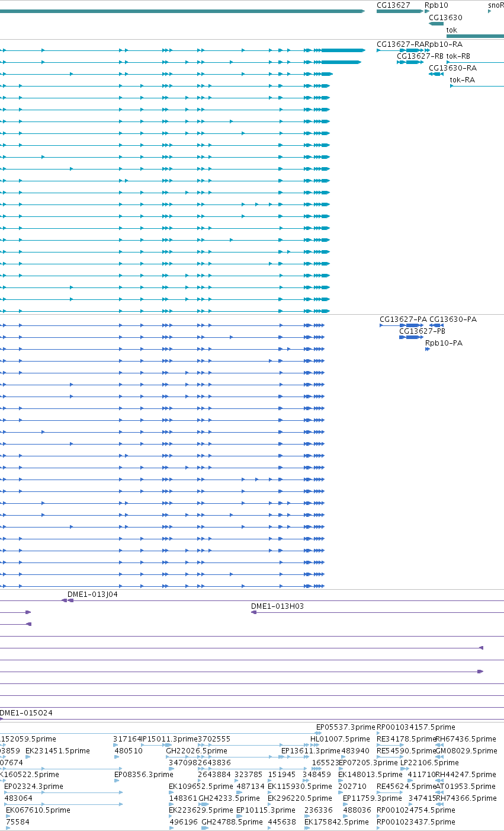This screenshot has width=504, height=831.
Task: Click the CG13627-PA protein label
Action: point(403,319)
